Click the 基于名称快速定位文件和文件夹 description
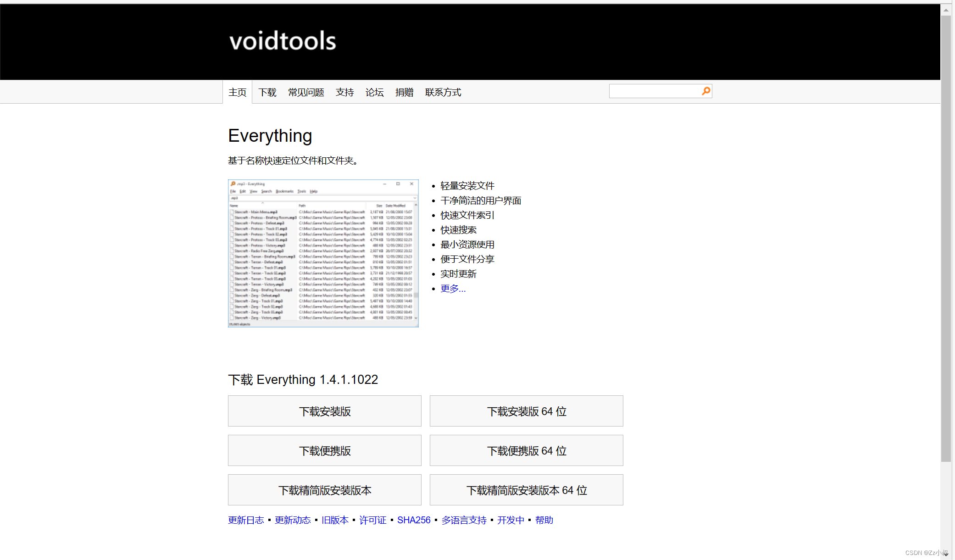 pyautogui.click(x=293, y=161)
